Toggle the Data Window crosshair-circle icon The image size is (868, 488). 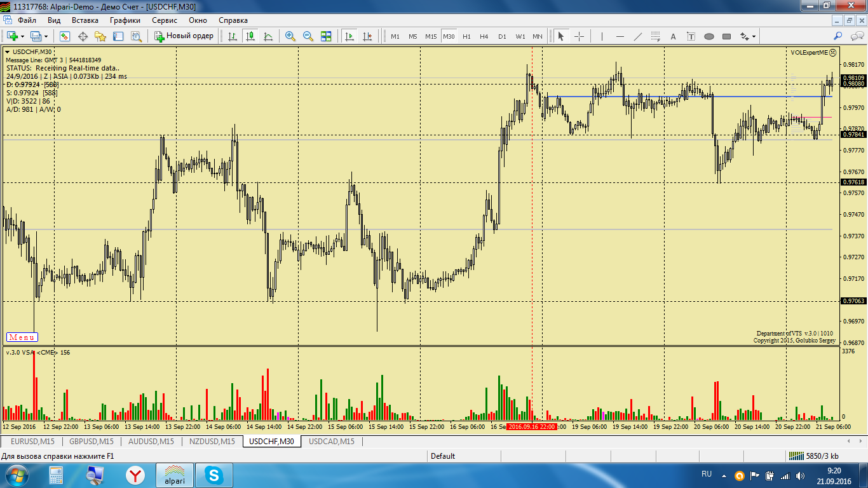pyautogui.click(x=83, y=36)
